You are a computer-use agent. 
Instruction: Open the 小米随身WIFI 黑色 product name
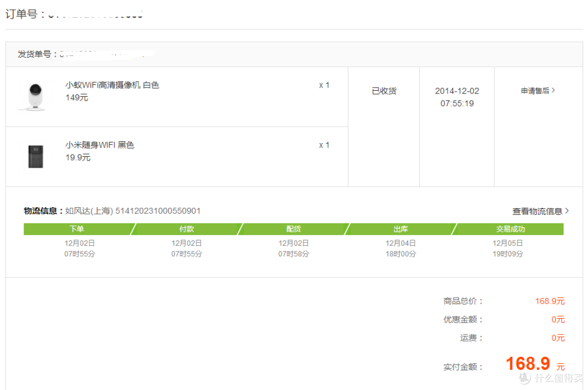pos(100,145)
